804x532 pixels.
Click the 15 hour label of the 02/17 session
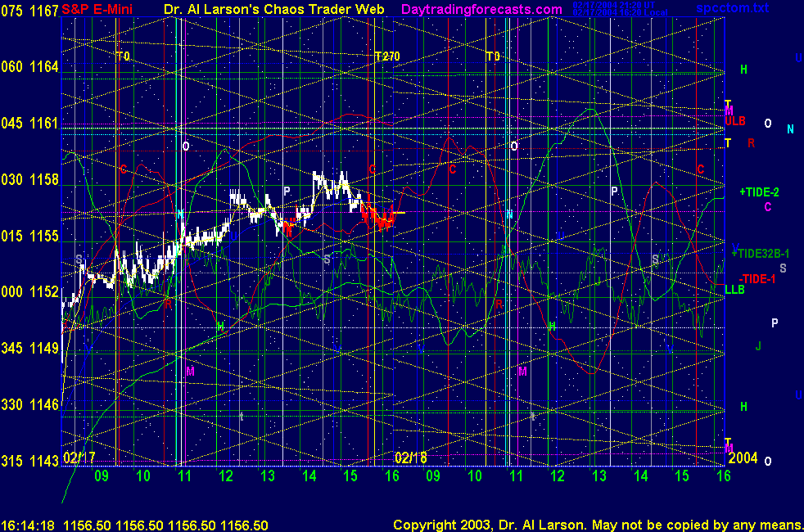[x=350, y=476]
